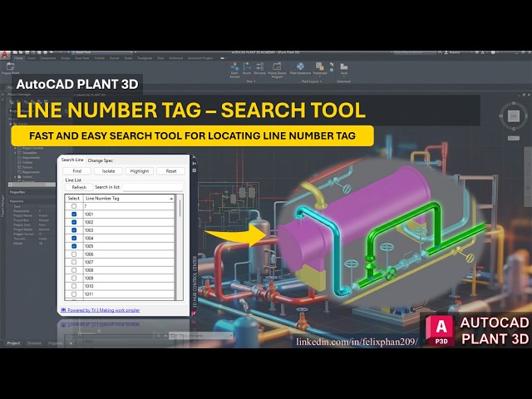Check line number 1009 checkbox
Viewport: 532px width, 399px height.
coord(74,278)
